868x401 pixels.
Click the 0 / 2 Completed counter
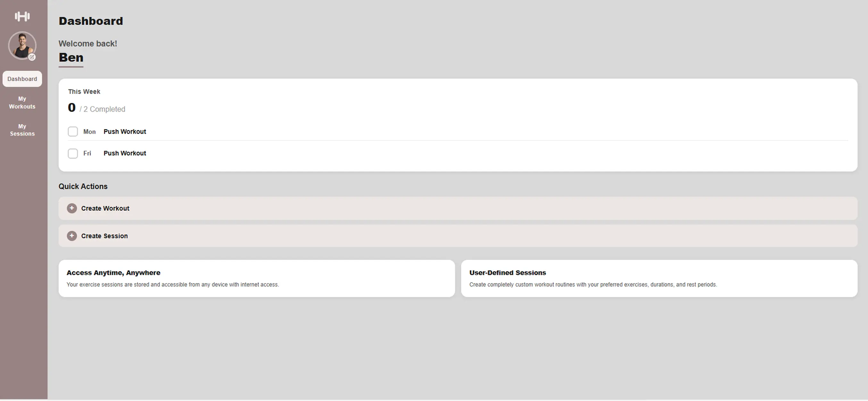pos(96,108)
